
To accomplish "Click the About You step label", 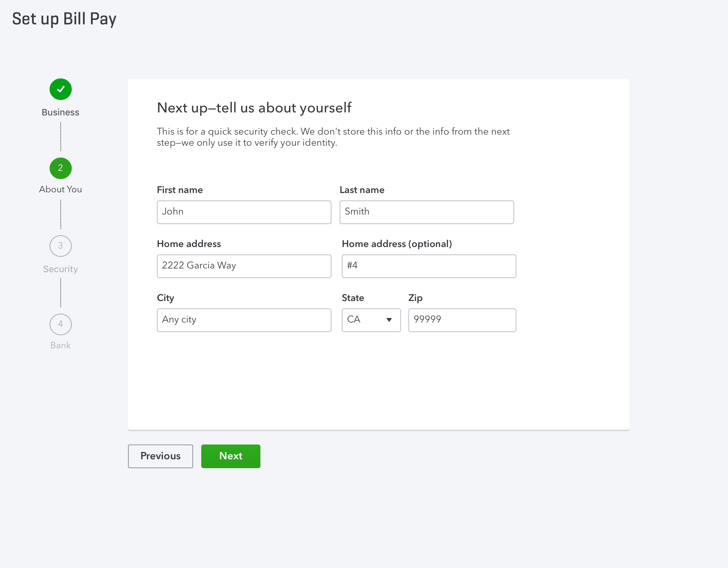I will pos(60,189).
